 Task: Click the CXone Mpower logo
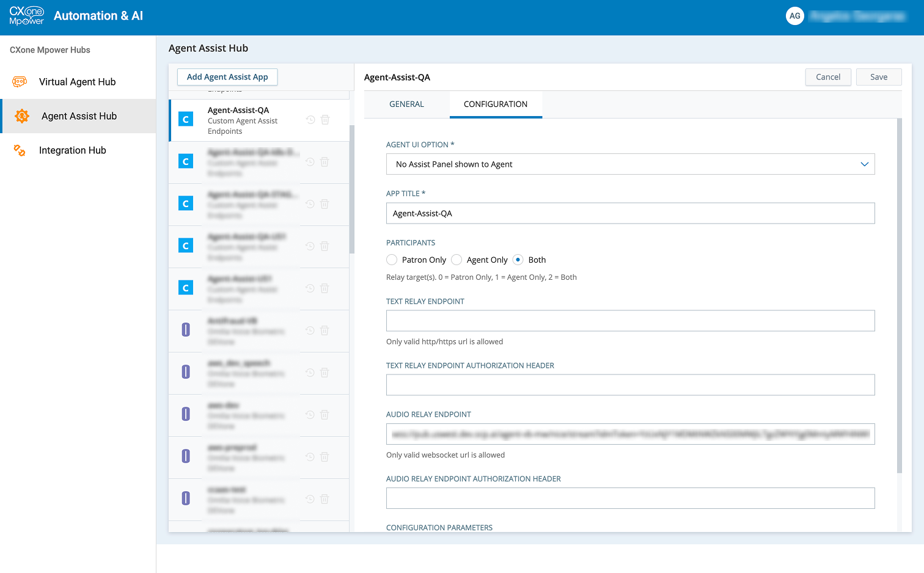point(27,16)
